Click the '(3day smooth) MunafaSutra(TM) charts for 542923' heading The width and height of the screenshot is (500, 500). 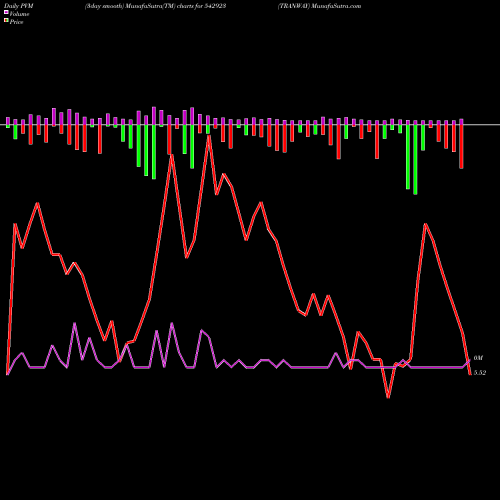(x=156, y=6)
